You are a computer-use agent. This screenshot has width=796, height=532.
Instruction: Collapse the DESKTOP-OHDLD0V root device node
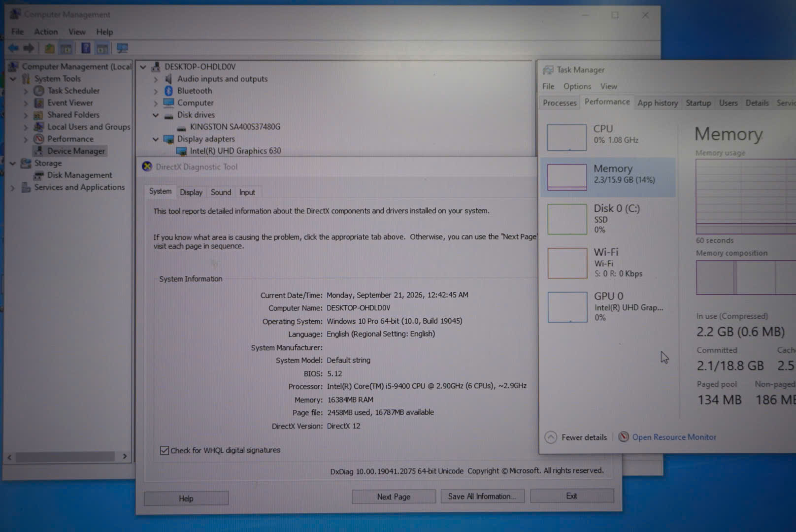[x=143, y=67]
